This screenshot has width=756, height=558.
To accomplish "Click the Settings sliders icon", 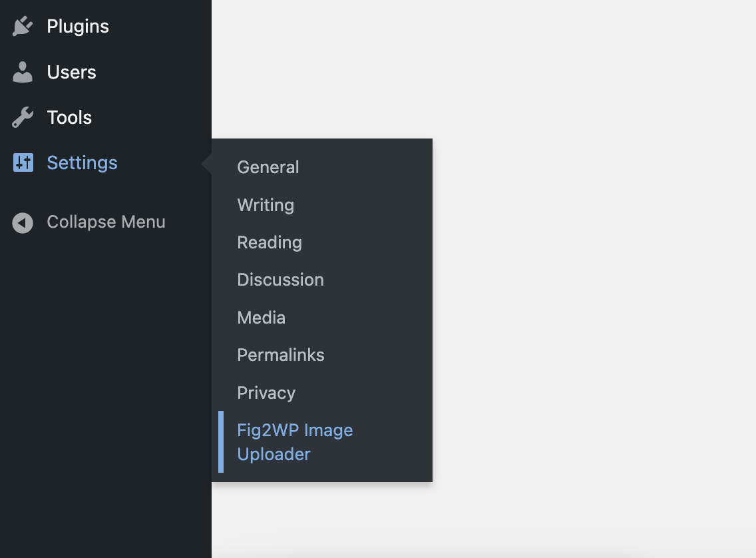I will click(x=22, y=162).
